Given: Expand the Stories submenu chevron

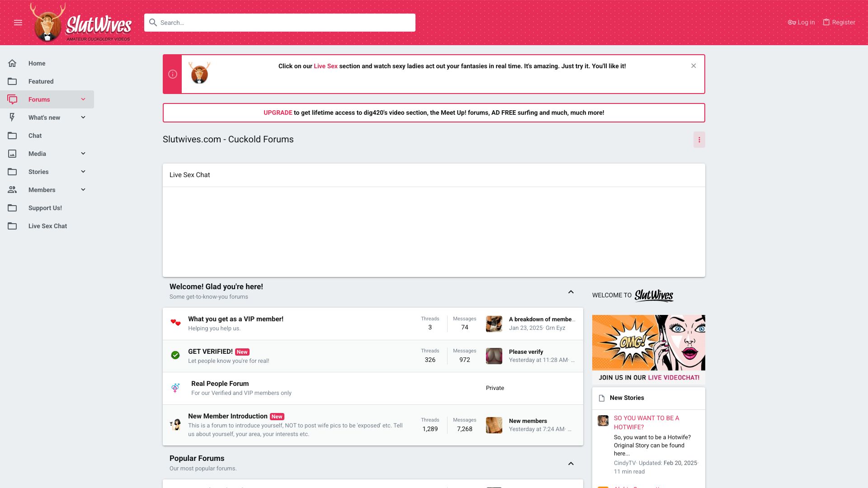Looking at the screenshot, I should 83,172.
